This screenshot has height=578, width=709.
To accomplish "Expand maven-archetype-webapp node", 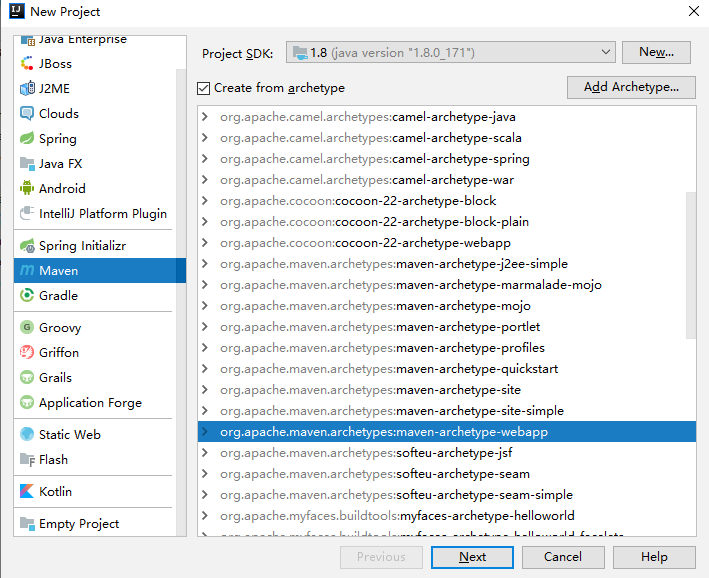I will point(205,431).
